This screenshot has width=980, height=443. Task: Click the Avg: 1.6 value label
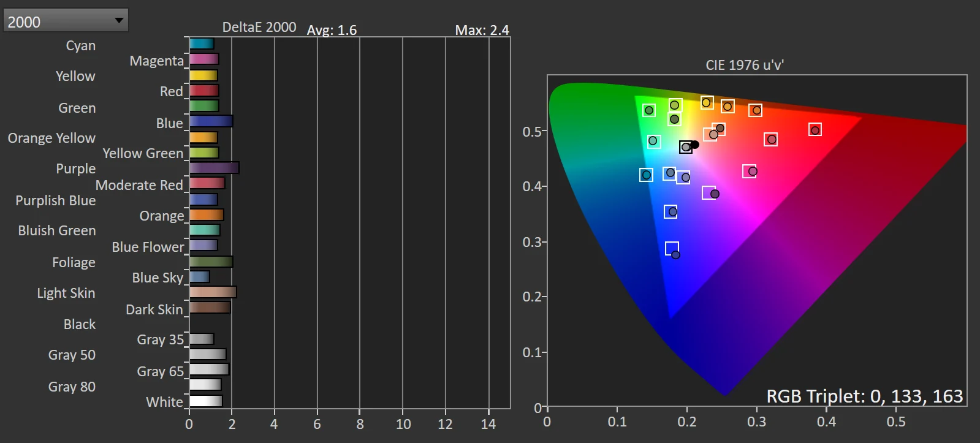click(x=332, y=30)
